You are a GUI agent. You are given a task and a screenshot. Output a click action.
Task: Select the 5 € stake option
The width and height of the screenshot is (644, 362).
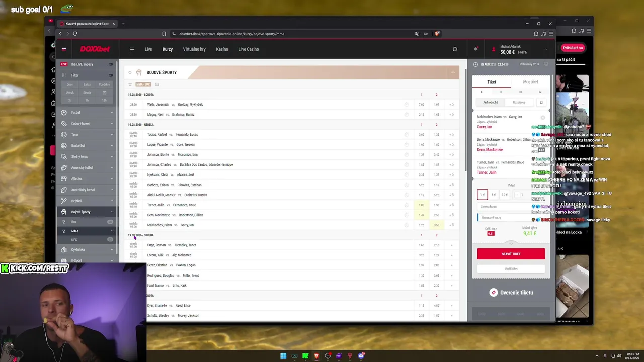494,195
